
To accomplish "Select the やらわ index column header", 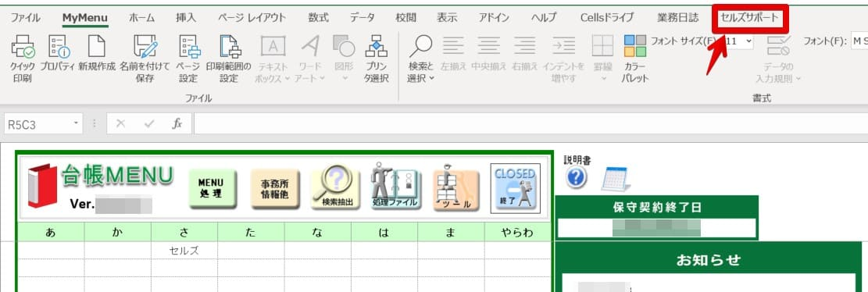I will [x=518, y=233].
